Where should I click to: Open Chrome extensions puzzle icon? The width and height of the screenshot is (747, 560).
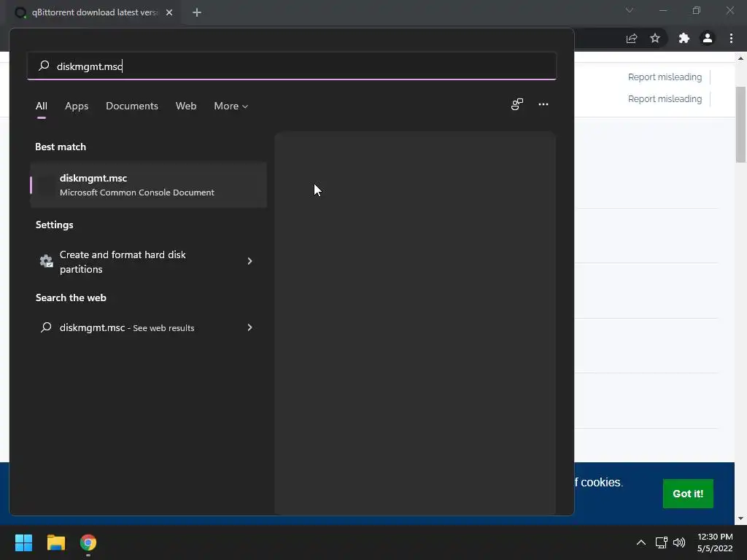pos(684,38)
